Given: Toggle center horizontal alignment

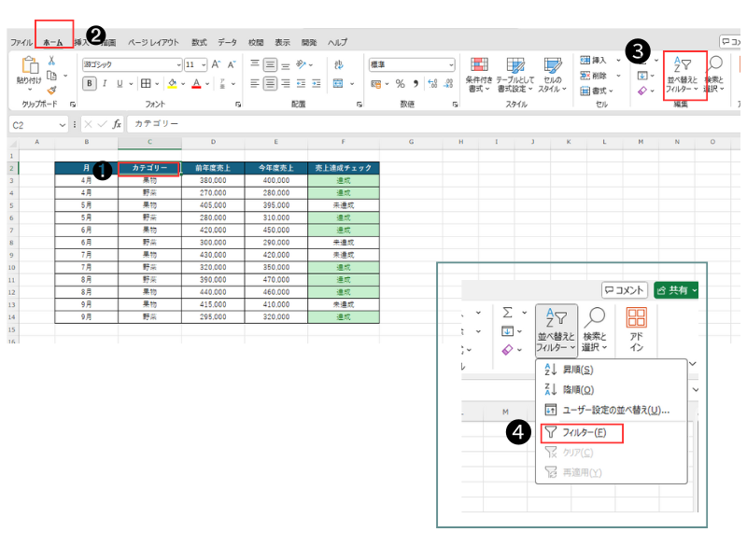Looking at the screenshot, I should tap(269, 84).
